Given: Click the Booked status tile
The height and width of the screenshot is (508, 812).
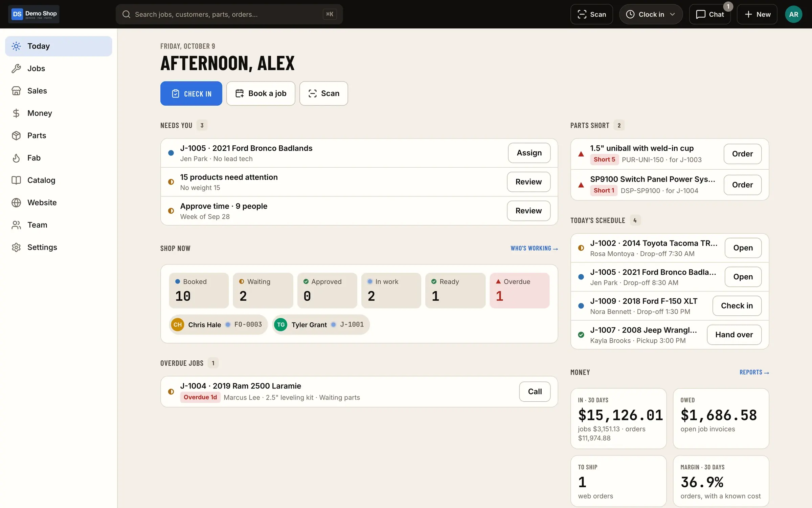Looking at the screenshot, I should point(199,291).
